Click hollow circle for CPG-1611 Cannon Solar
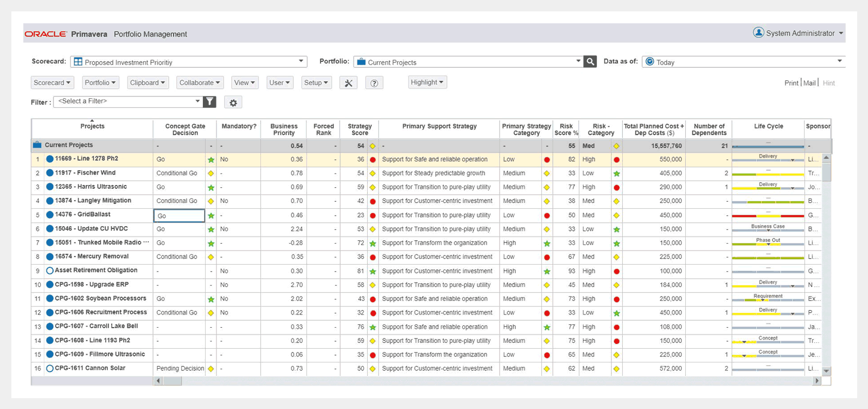The width and height of the screenshot is (868, 409). (50, 368)
